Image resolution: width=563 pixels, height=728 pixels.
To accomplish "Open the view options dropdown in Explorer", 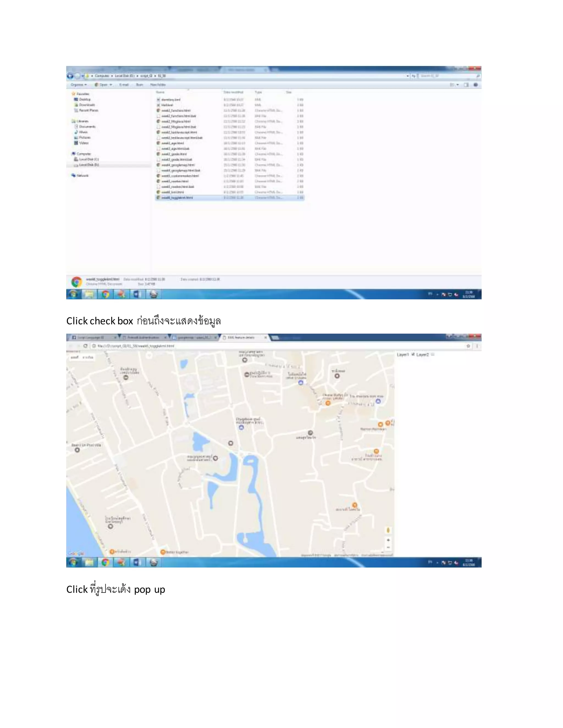I will tap(458, 85).
